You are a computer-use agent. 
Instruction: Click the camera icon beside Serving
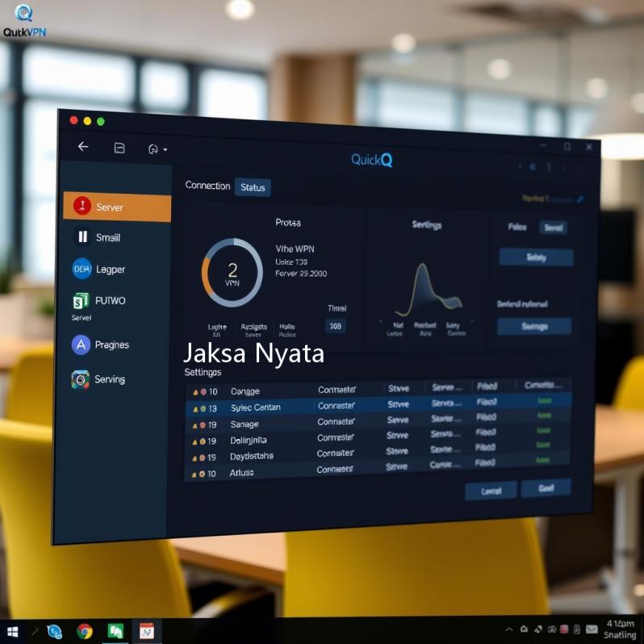coord(80,379)
